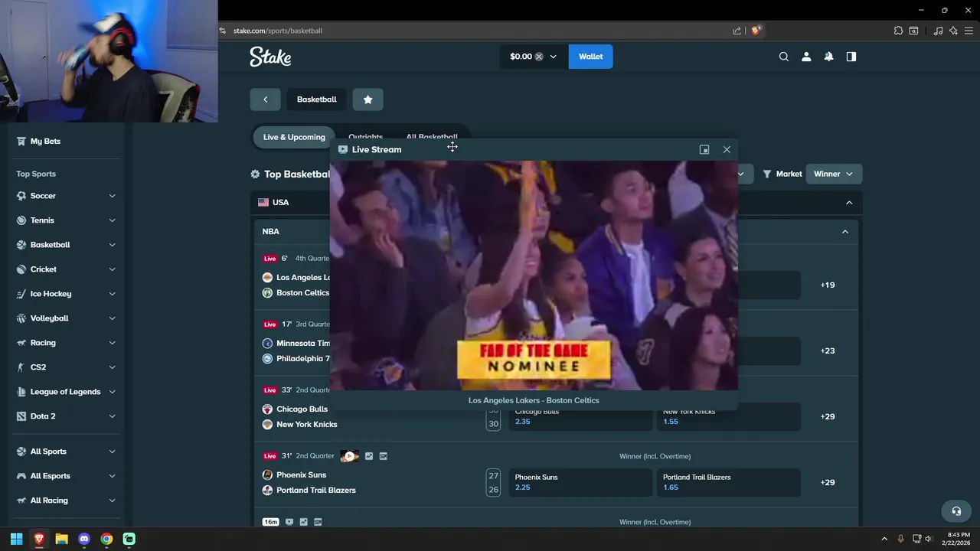
Task: Click the Brave Shields lion icon
Action: [756, 31]
